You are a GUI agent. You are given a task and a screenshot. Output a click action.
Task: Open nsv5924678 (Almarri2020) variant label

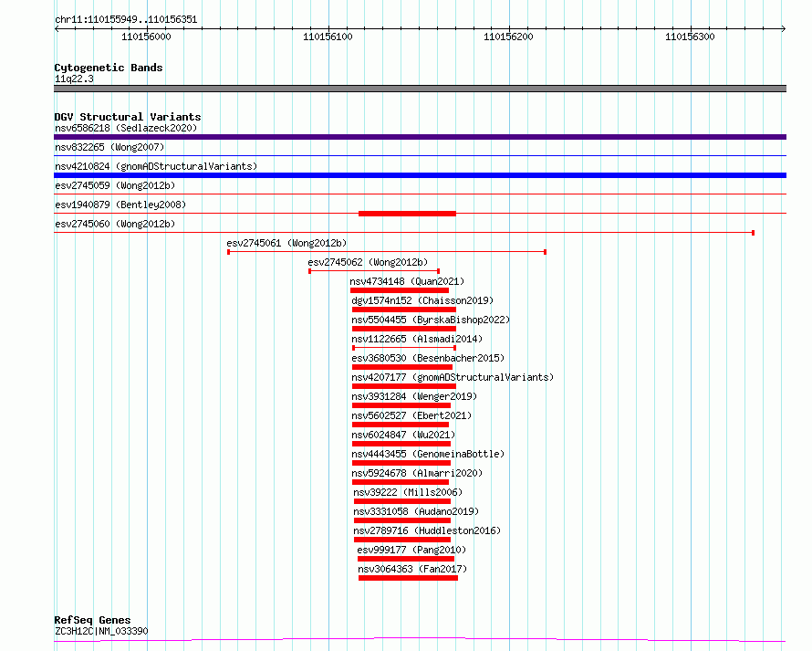click(x=417, y=473)
